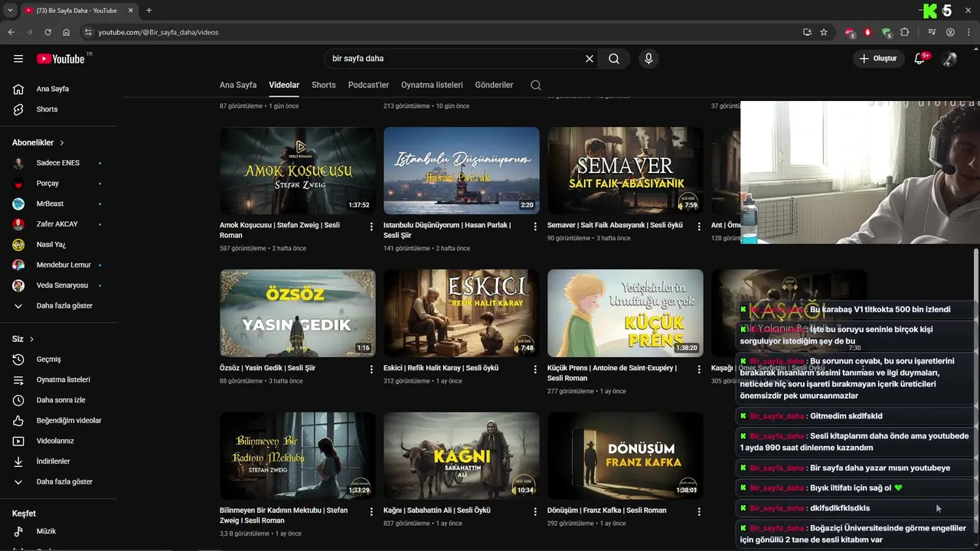Open Istanbulu Düşünüyorum video thumbnail
The image size is (980, 551).
(x=462, y=171)
